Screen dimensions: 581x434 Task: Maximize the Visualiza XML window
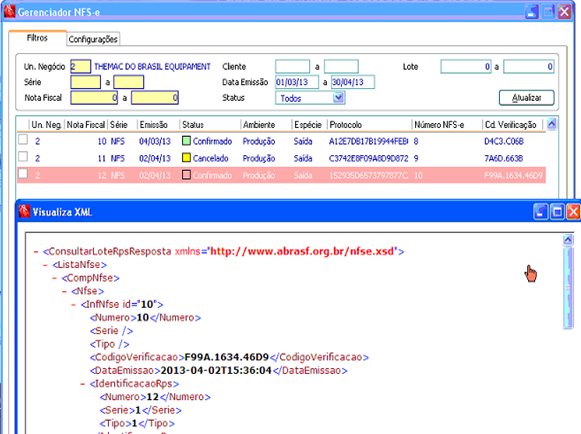pyautogui.click(x=557, y=212)
